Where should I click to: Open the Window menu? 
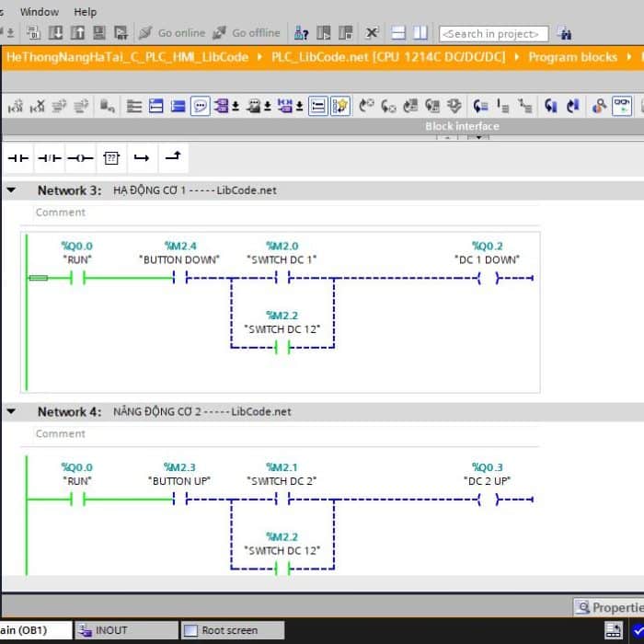click(x=40, y=12)
